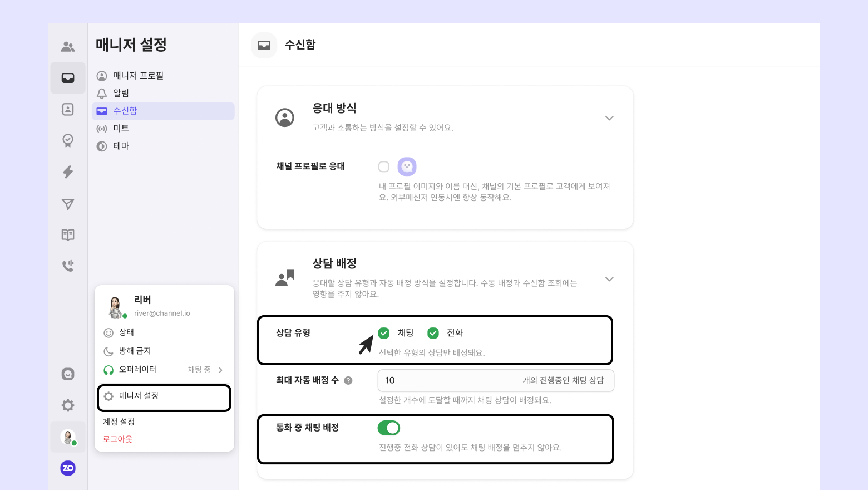The height and width of the screenshot is (490, 868).
Task: Collapse the 응대 방식 section chevron
Action: pyautogui.click(x=609, y=118)
